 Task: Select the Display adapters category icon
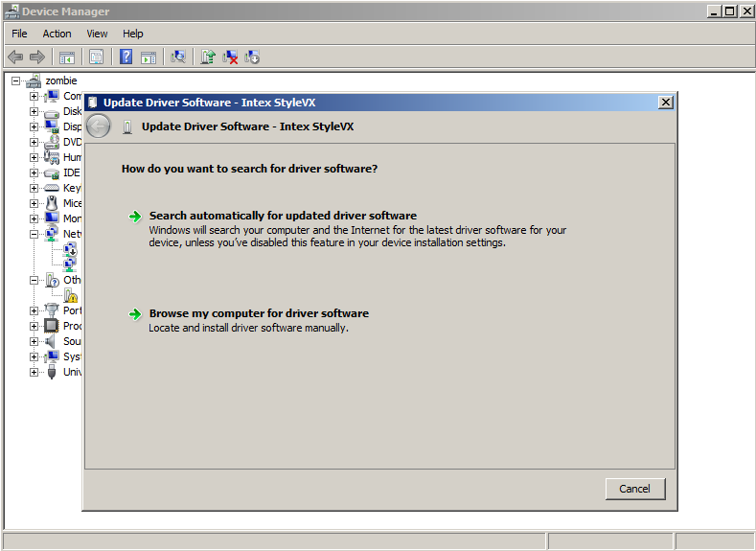[x=52, y=126]
